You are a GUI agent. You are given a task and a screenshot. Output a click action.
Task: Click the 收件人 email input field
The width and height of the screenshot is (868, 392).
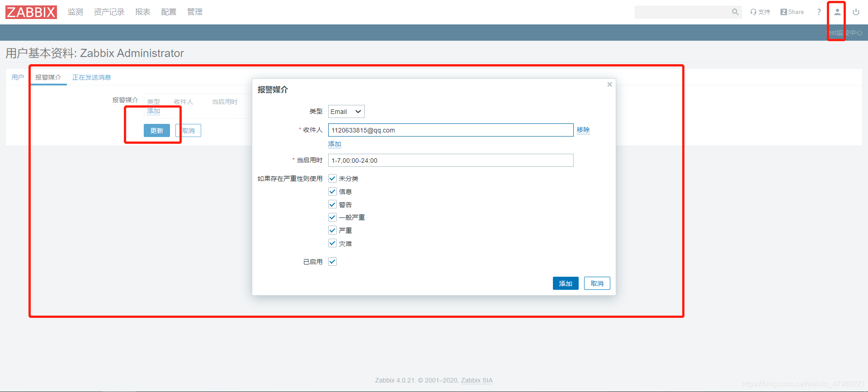pos(451,130)
